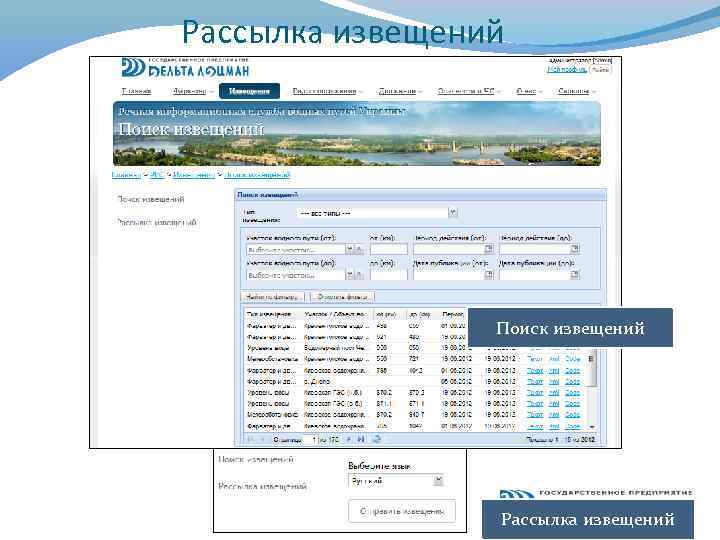Screen dimensions: 720x540
Task: Open calendar for validity period from
Action: click(489, 249)
